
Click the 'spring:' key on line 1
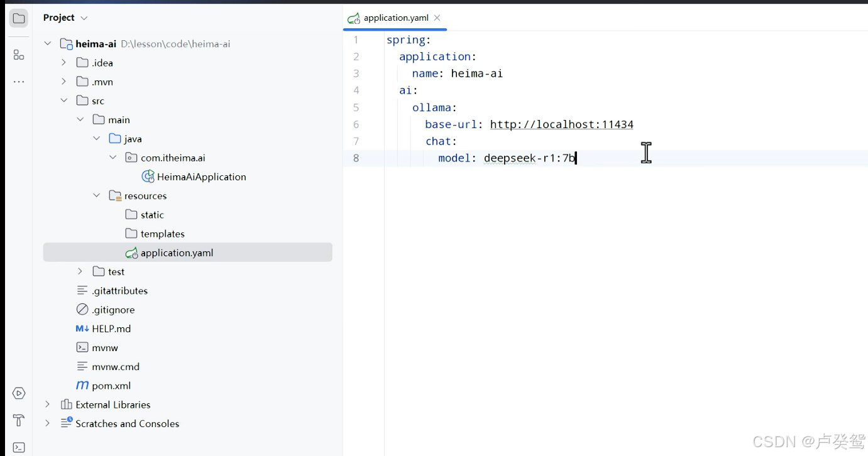pyautogui.click(x=409, y=40)
